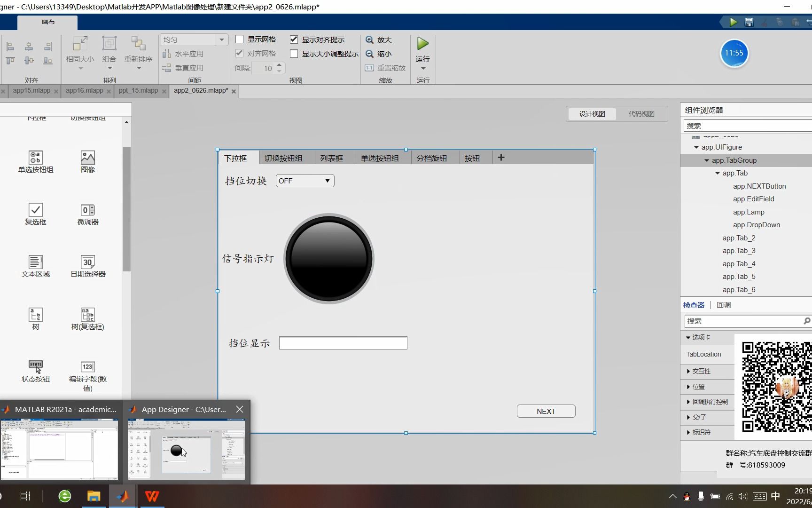Image resolution: width=812 pixels, height=508 pixels.
Task: Click the quick-access Run icon in title bar
Action: click(x=733, y=22)
